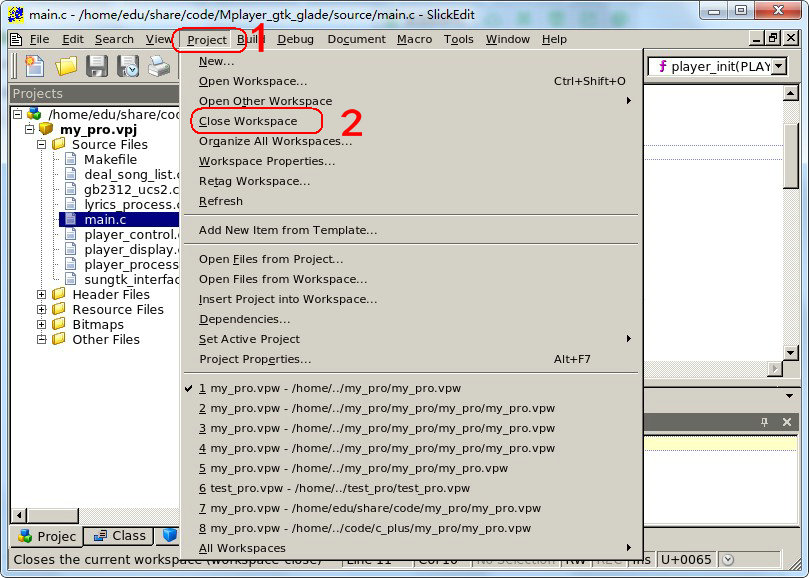Select gb2312_ucs2 file in tree
The height and width of the screenshot is (578, 809).
pos(131,189)
